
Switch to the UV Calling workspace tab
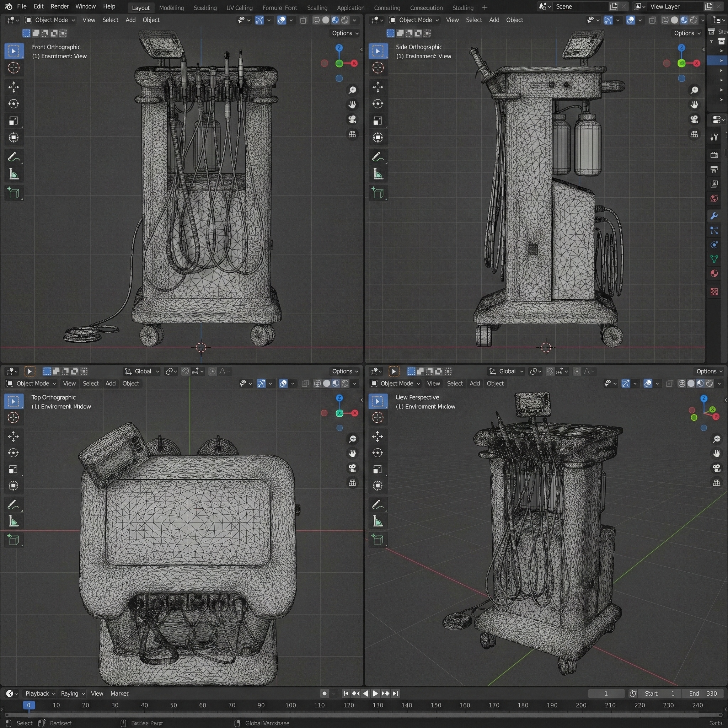pos(239,7)
